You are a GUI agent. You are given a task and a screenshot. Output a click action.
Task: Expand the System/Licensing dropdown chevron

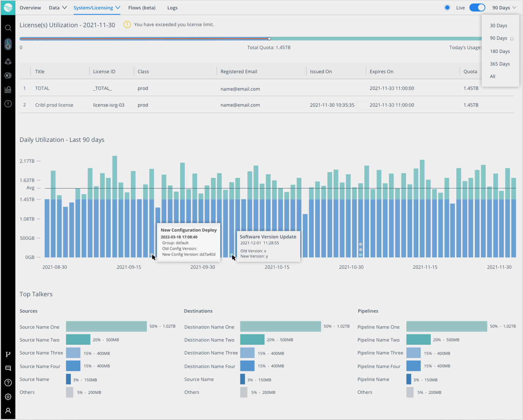[x=118, y=7]
